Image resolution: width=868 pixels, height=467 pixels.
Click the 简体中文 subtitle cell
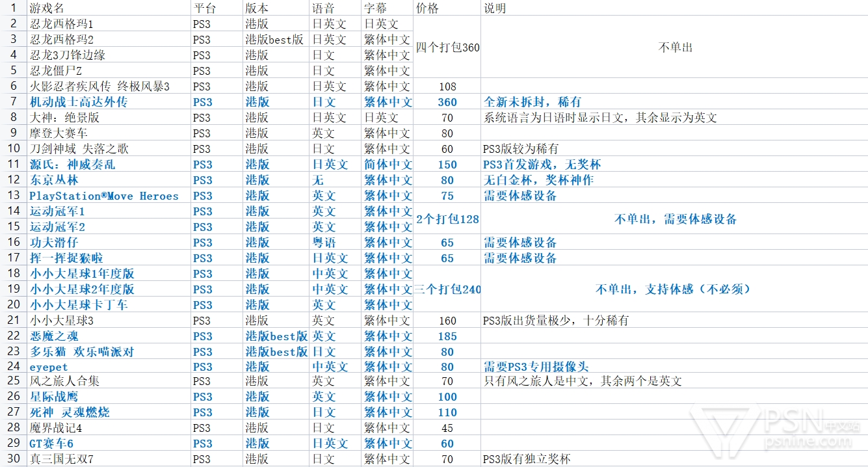click(388, 164)
